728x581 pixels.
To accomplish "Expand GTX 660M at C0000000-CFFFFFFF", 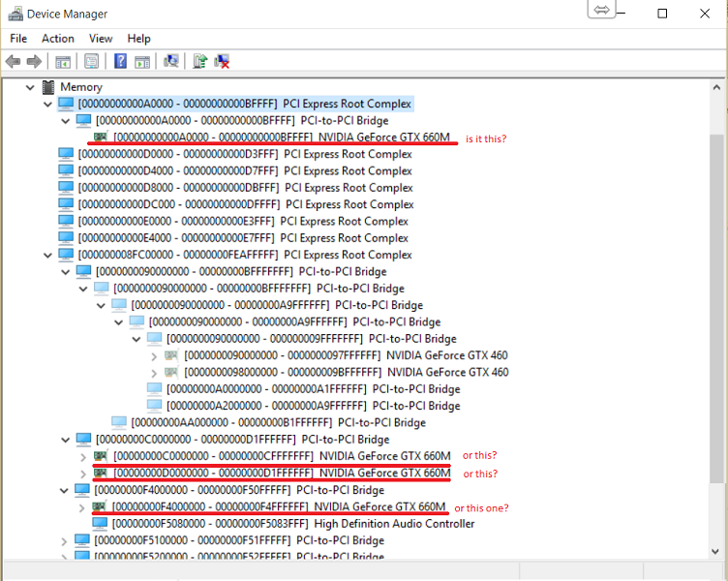I will tap(83, 457).
